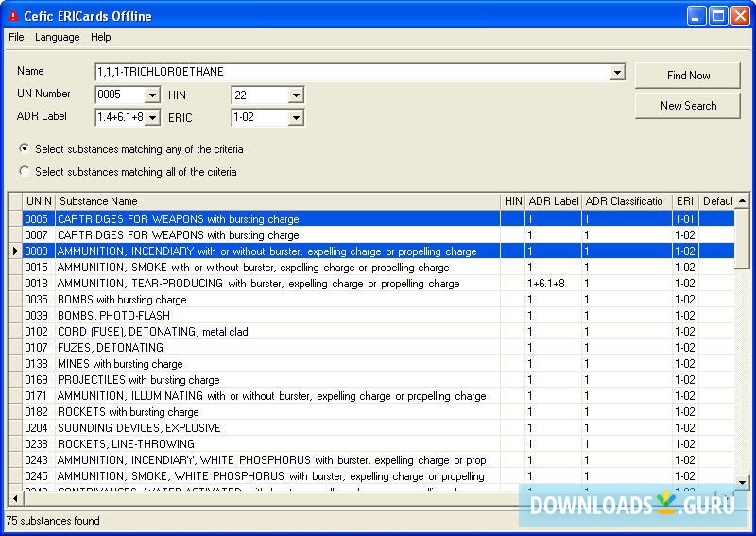This screenshot has height=536, width=756.
Task: Click the vertical scrollbar up arrow
Action: [x=743, y=200]
